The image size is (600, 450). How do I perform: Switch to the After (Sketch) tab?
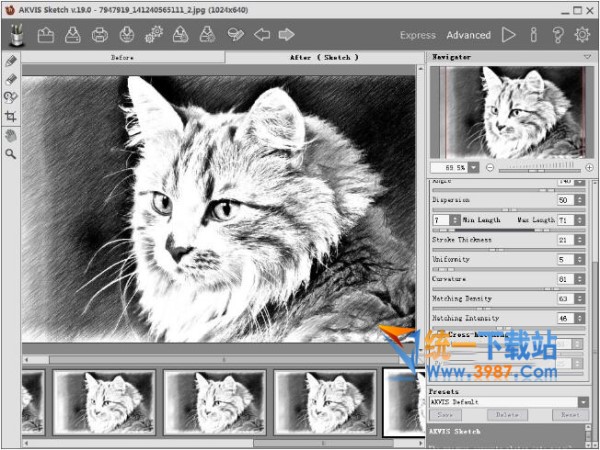coord(324,57)
